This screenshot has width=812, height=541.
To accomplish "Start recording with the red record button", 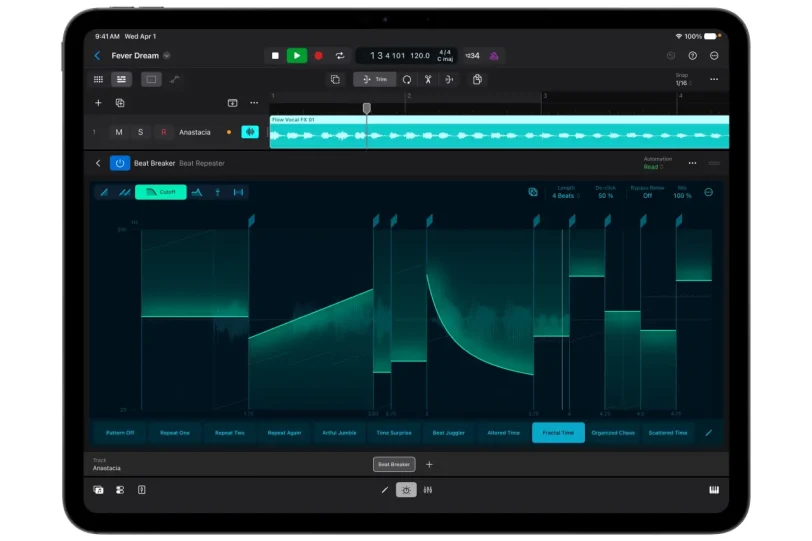I will coord(318,55).
